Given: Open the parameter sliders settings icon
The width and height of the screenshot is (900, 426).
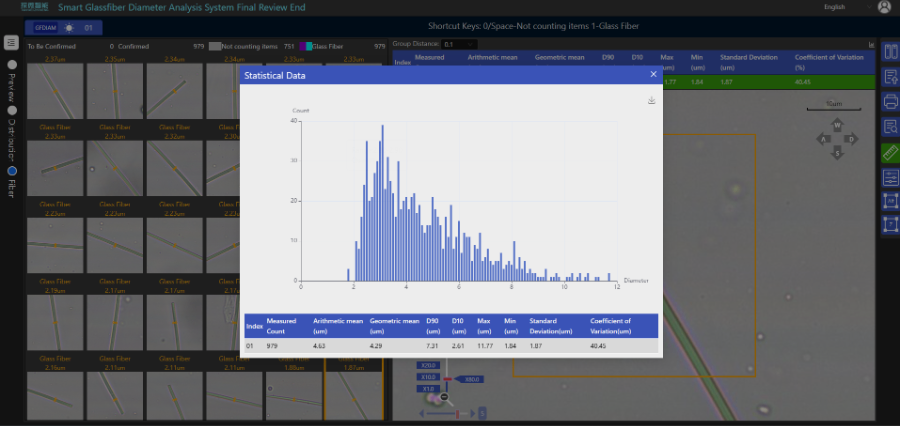Looking at the screenshot, I should (x=890, y=178).
